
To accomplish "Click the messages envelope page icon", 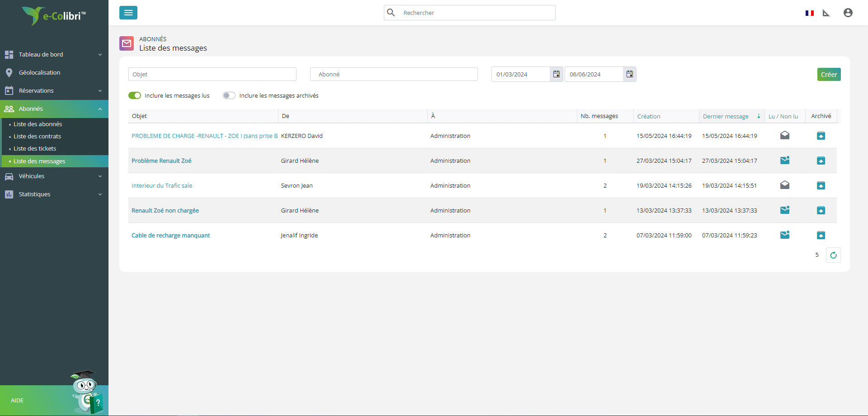I will click(x=127, y=43).
